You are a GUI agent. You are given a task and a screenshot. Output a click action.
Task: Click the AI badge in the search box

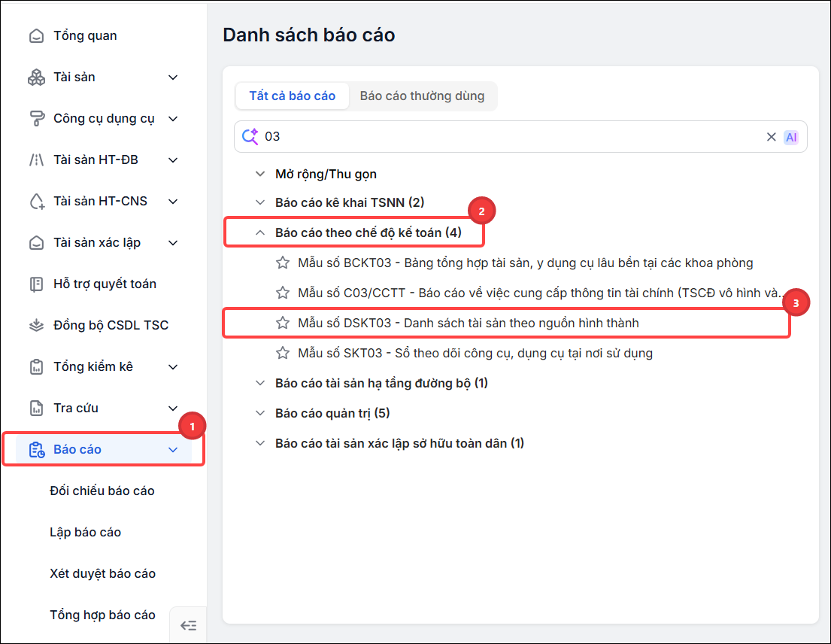pyautogui.click(x=790, y=137)
